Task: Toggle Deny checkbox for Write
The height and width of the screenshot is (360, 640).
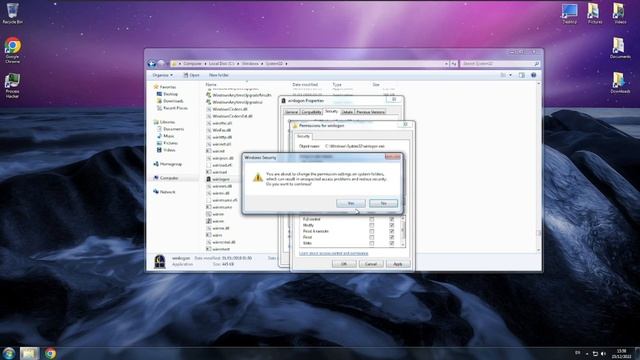Action: pyautogui.click(x=392, y=243)
